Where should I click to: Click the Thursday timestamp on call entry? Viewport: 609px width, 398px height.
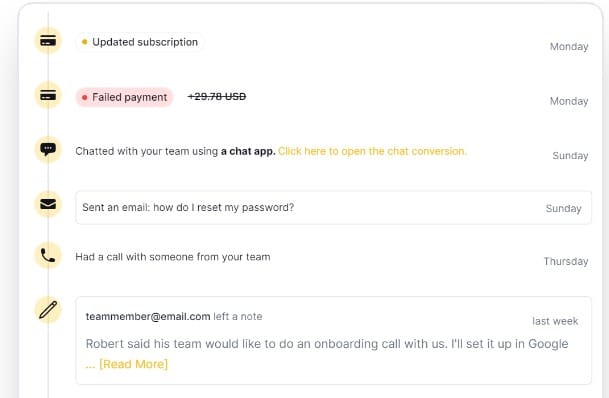tap(566, 261)
